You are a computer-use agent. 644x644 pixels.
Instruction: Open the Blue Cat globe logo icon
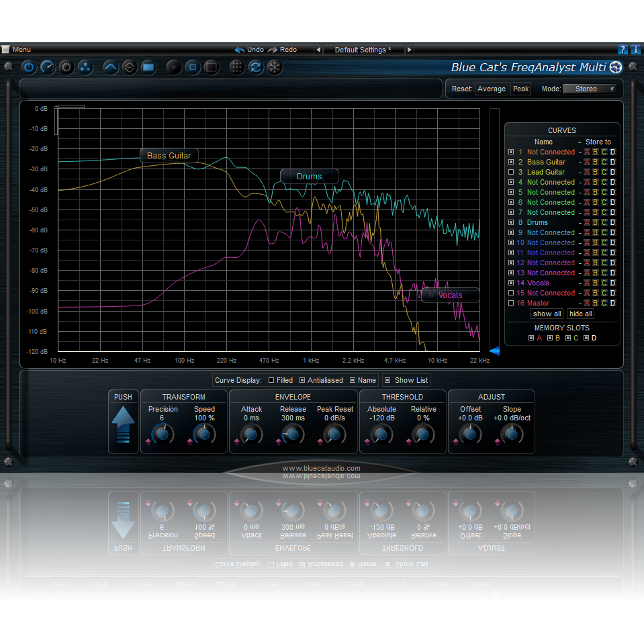click(616, 67)
